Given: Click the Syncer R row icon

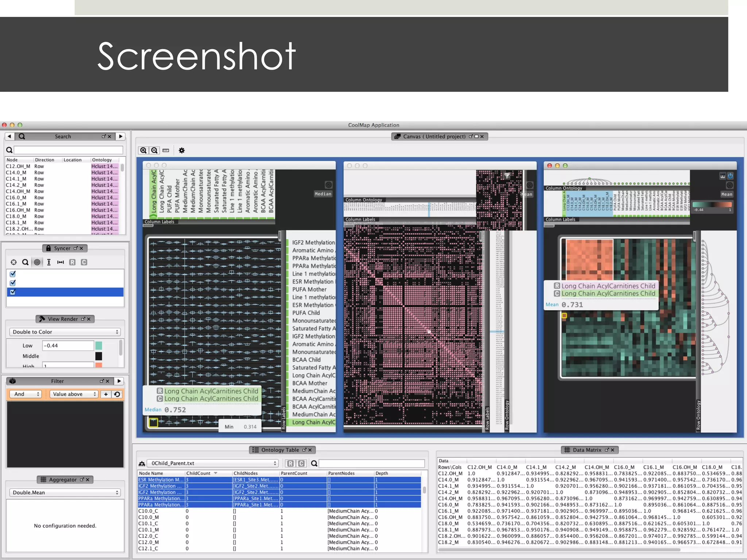Looking at the screenshot, I should pos(72,262).
